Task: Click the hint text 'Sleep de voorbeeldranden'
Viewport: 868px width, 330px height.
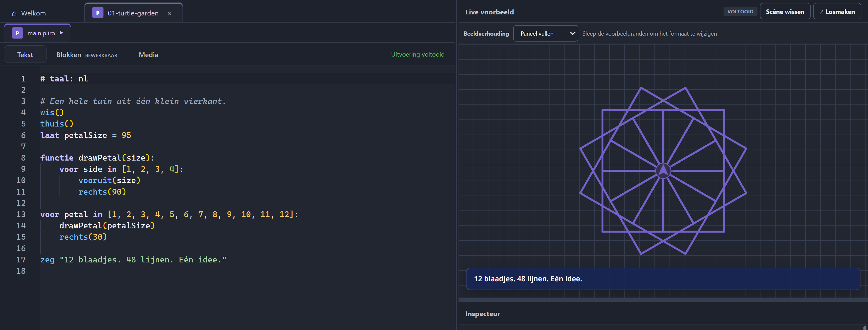Action: point(650,34)
